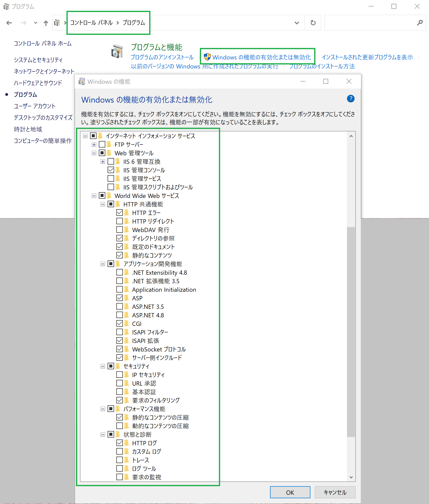Open help via the question mark icon
The image size is (429, 504).
(351, 99)
